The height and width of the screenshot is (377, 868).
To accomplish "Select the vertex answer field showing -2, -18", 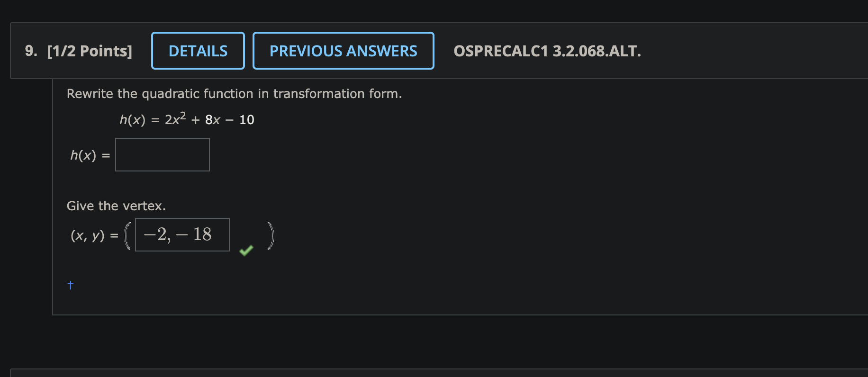I will pyautogui.click(x=182, y=234).
